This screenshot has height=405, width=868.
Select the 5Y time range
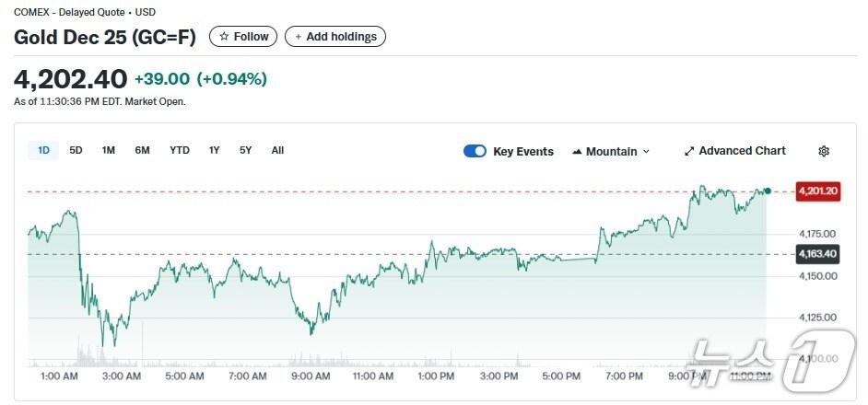coord(245,150)
